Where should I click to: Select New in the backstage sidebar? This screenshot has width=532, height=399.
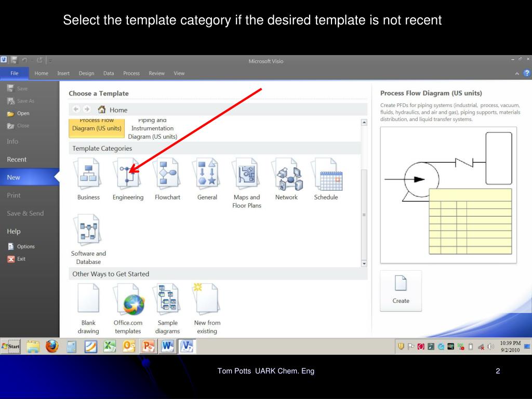pyautogui.click(x=30, y=177)
